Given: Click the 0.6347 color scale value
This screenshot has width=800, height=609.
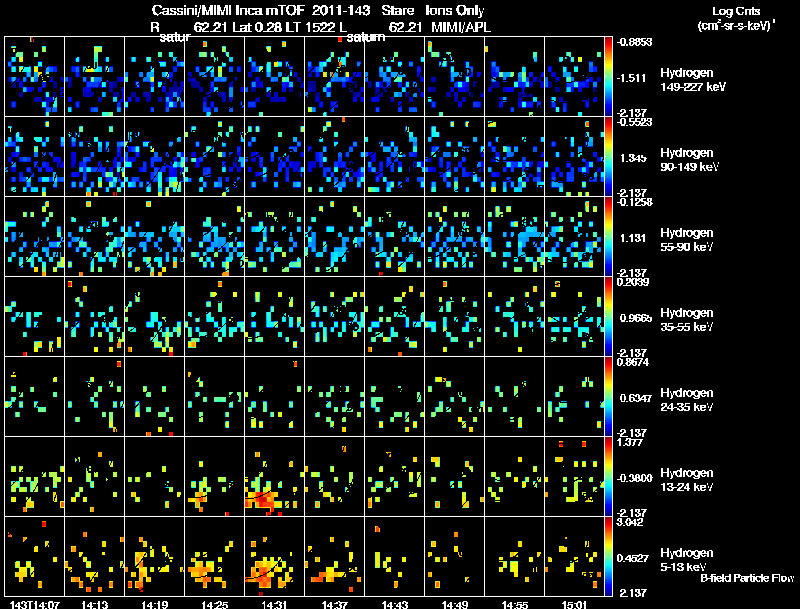Looking at the screenshot, I should (636, 398).
